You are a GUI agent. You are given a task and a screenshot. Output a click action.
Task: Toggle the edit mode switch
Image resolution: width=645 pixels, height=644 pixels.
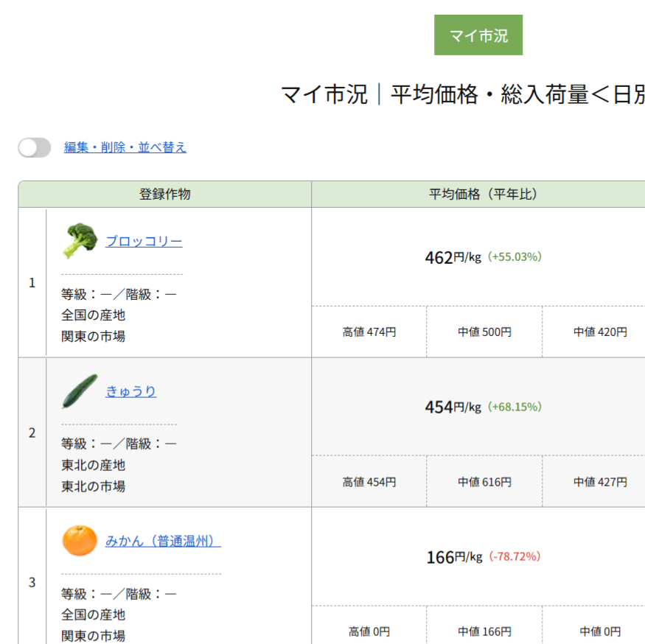pyautogui.click(x=35, y=147)
